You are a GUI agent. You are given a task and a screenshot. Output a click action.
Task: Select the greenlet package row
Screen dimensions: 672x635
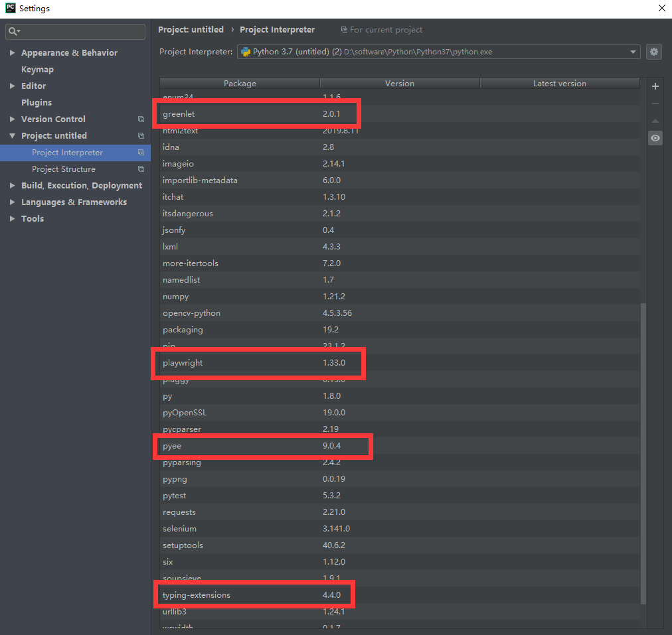pos(400,114)
